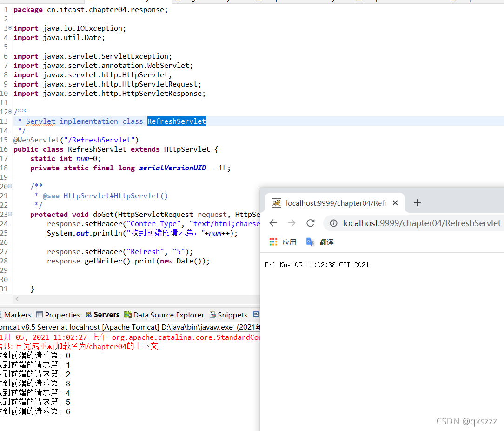This screenshot has height=431, width=504.
Task: Click the underlined word Servlet on line 13
Action: tap(40, 121)
